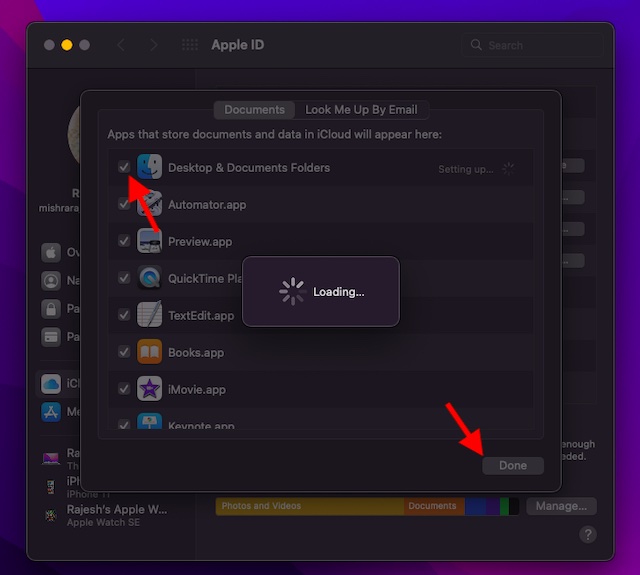This screenshot has width=640, height=575.
Task: Click the iMovie.app label
Action: tap(197, 390)
